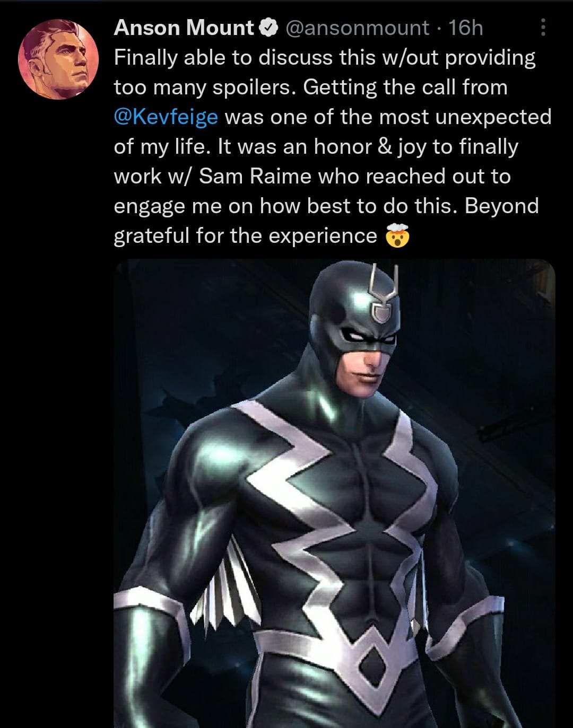The height and width of the screenshot is (728, 573).
Task: Click the blue verified checkmark badge
Action: 269,28
